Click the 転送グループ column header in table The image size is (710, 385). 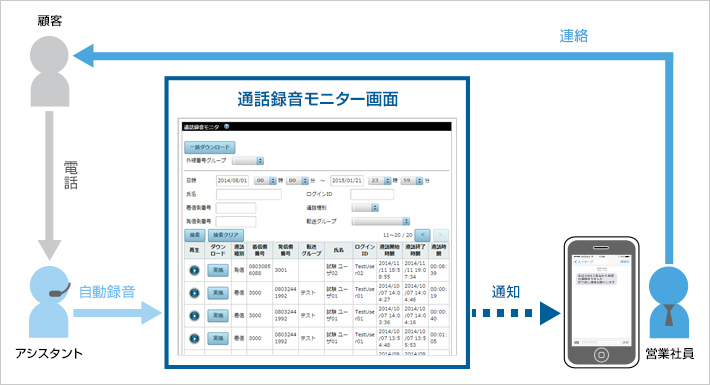[312, 250]
